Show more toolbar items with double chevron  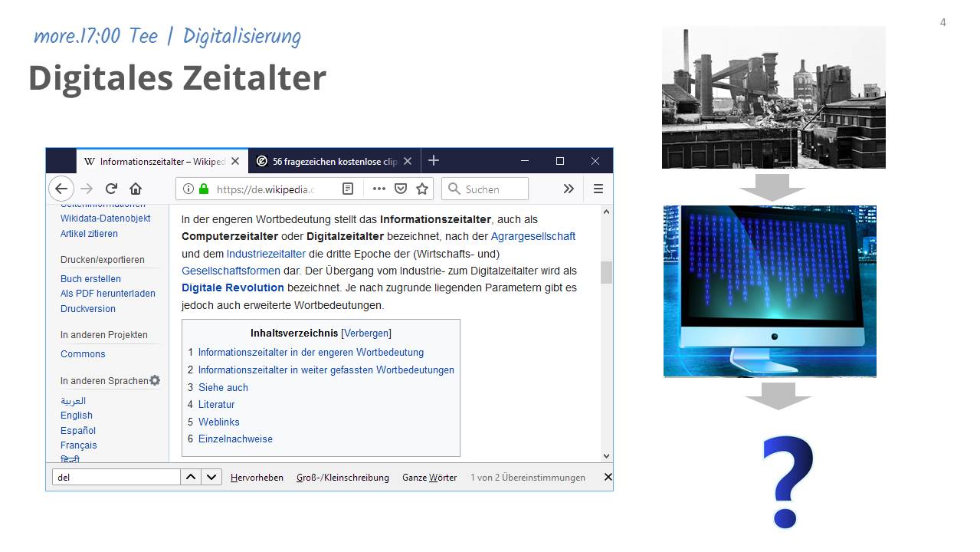click(x=569, y=189)
